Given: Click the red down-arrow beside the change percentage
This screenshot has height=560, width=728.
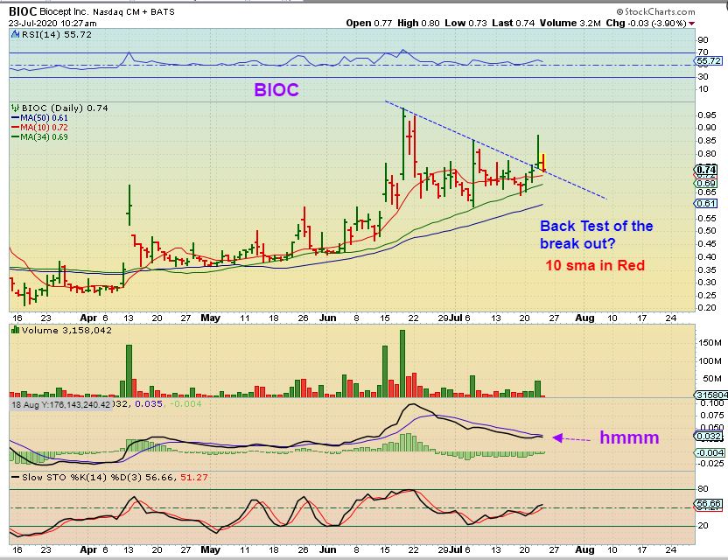Looking at the screenshot, I should pos(692,24).
